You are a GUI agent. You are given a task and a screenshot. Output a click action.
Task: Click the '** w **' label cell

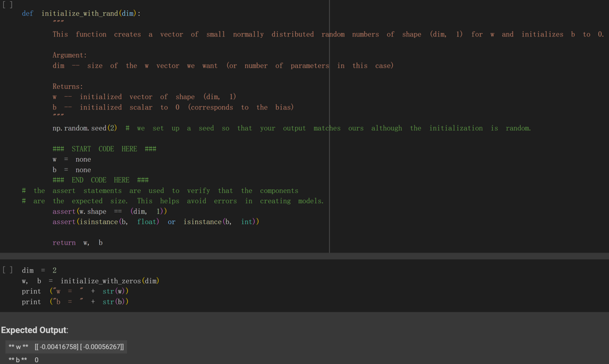19,347
